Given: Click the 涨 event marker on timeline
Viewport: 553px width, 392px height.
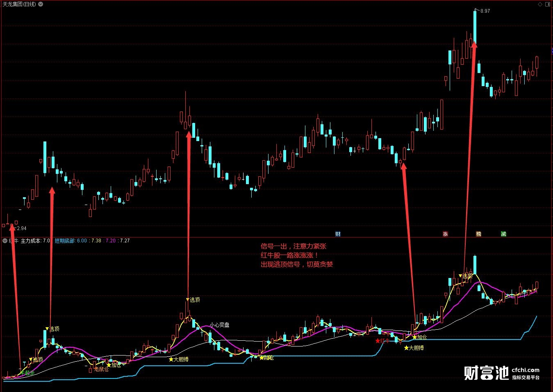Looking at the screenshot, I should coord(445,234).
